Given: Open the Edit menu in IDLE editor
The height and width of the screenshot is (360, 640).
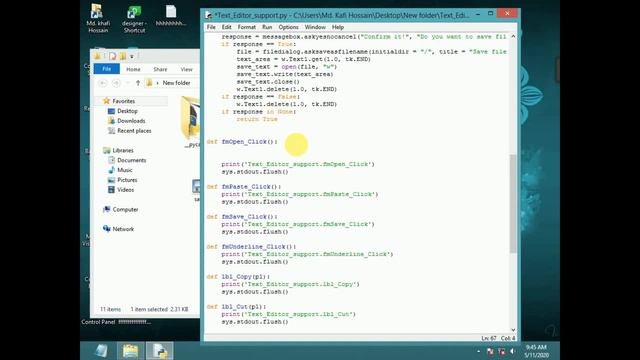Looking at the screenshot, I should (x=227, y=27).
